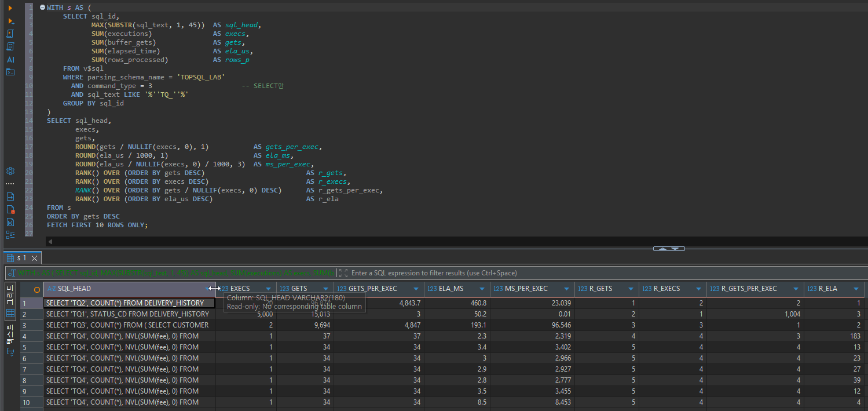Select cell SELECT 'TQ2', COUNT(*) FROM DELIVERY_HISTORY
Screen dimensions: 868x411
click(130, 303)
